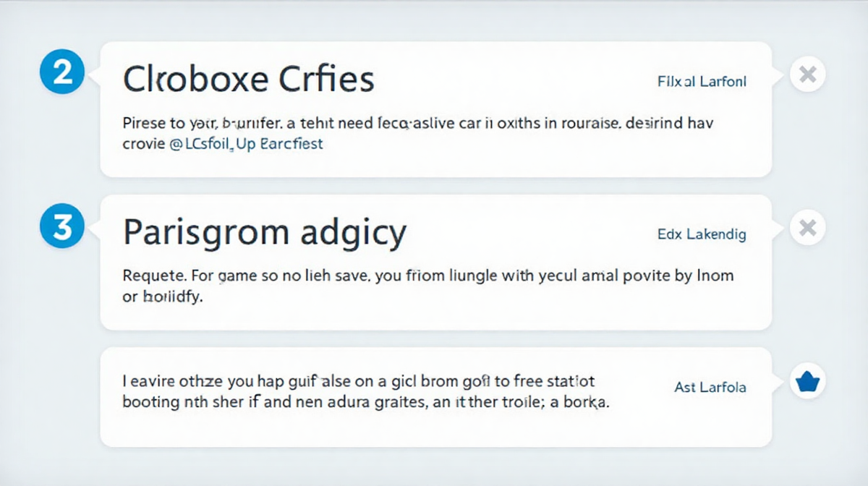Select the Clroboxe Crfies heading

pos(248,80)
